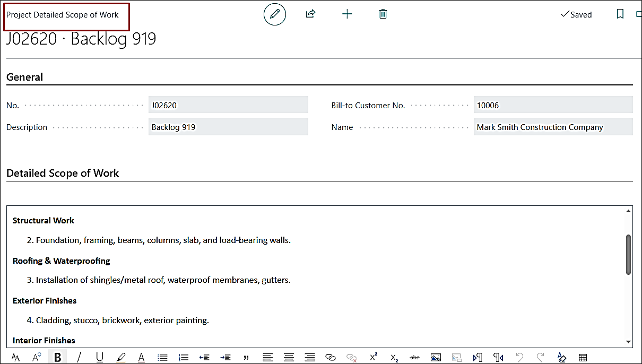
Task: Insert a table into the scope text
Action: (x=583, y=357)
